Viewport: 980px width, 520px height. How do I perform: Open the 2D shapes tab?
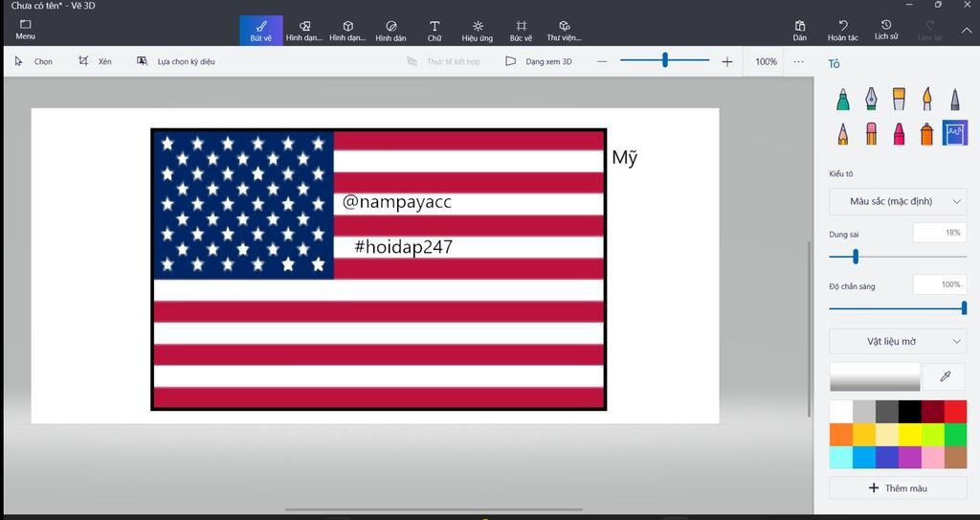(304, 30)
